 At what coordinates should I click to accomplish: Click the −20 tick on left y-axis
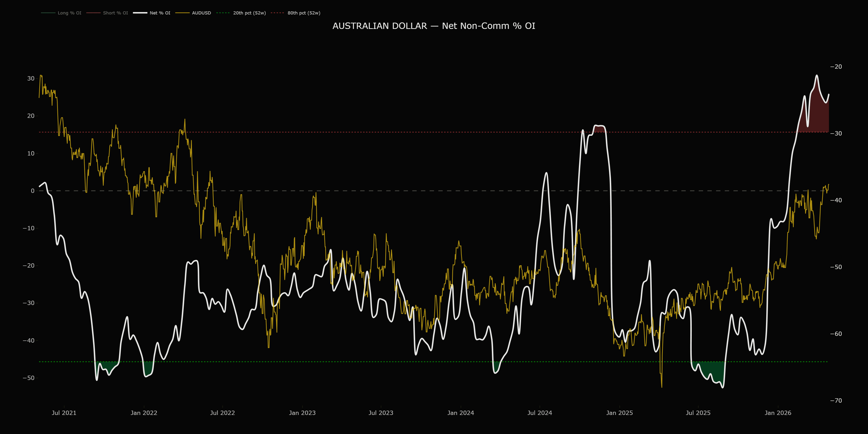pos(29,265)
